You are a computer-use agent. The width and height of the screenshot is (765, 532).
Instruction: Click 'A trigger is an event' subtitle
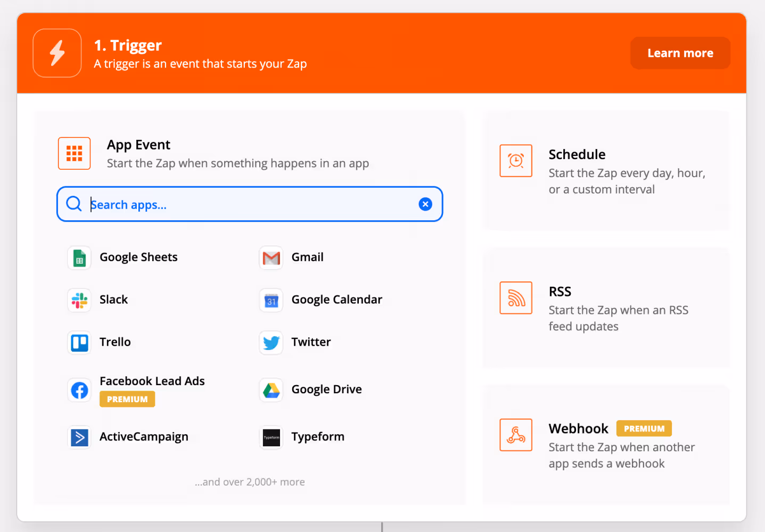pos(200,64)
